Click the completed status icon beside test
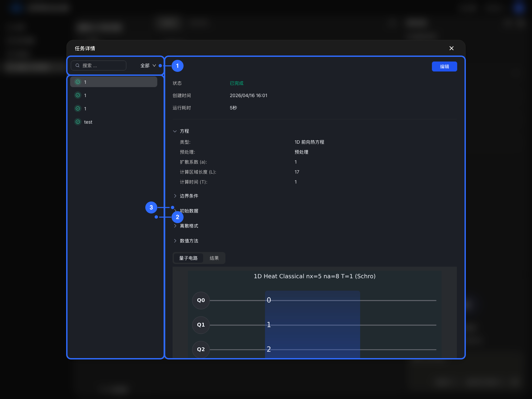The height and width of the screenshot is (399, 532). [78, 122]
